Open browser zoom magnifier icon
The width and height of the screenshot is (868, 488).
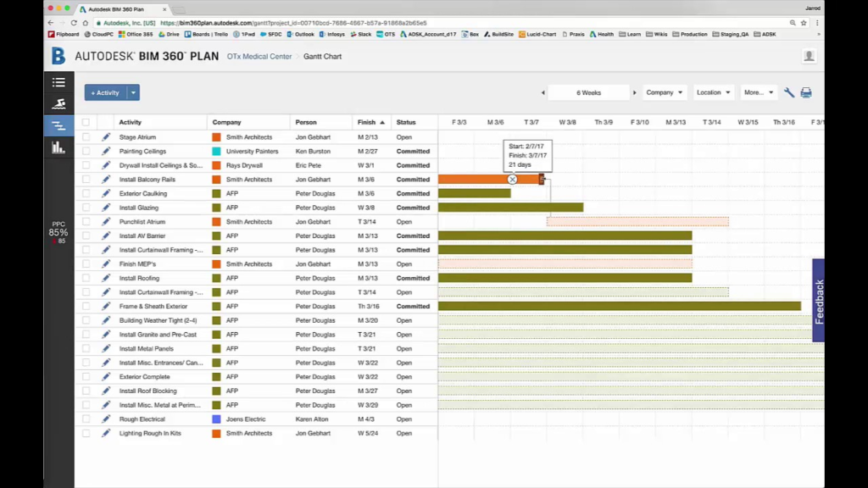click(x=793, y=23)
